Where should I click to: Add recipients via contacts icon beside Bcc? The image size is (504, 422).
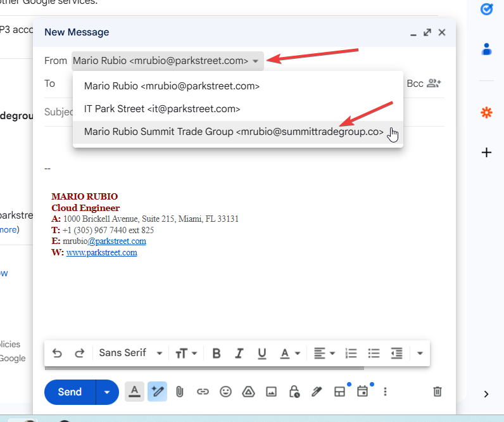click(434, 84)
